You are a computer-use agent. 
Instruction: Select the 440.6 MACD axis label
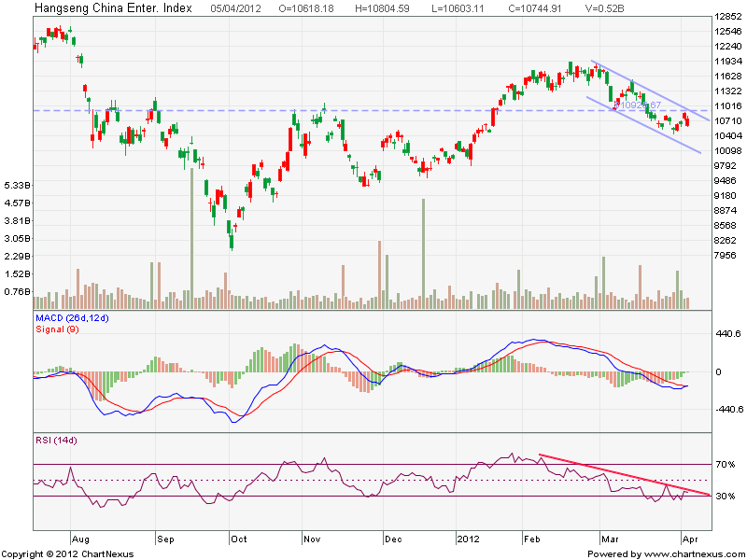(727, 334)
